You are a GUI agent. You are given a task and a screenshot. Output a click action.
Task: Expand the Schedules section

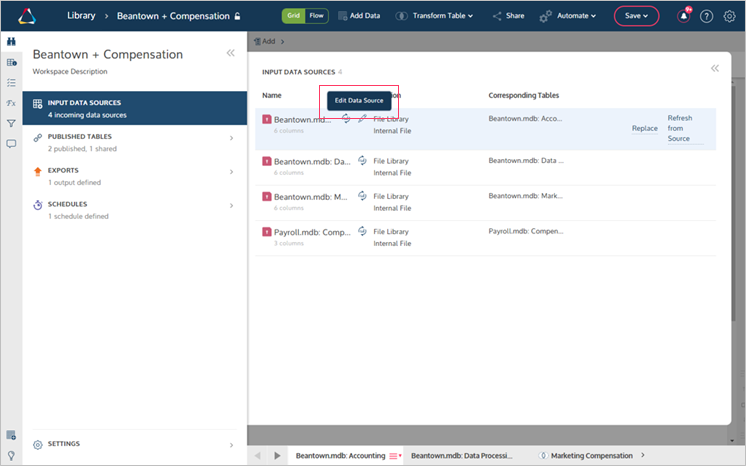point(231,206)
